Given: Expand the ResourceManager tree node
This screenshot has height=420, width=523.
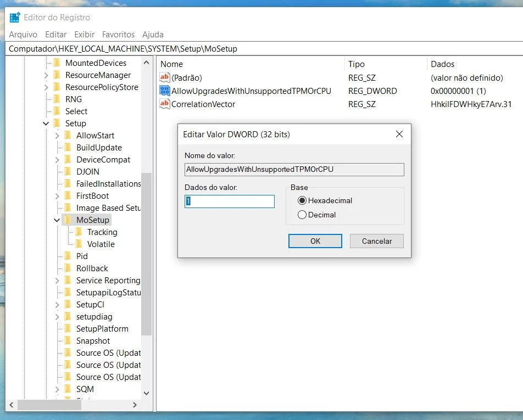Looking at the screenshot, I should [x=46, y=75].
